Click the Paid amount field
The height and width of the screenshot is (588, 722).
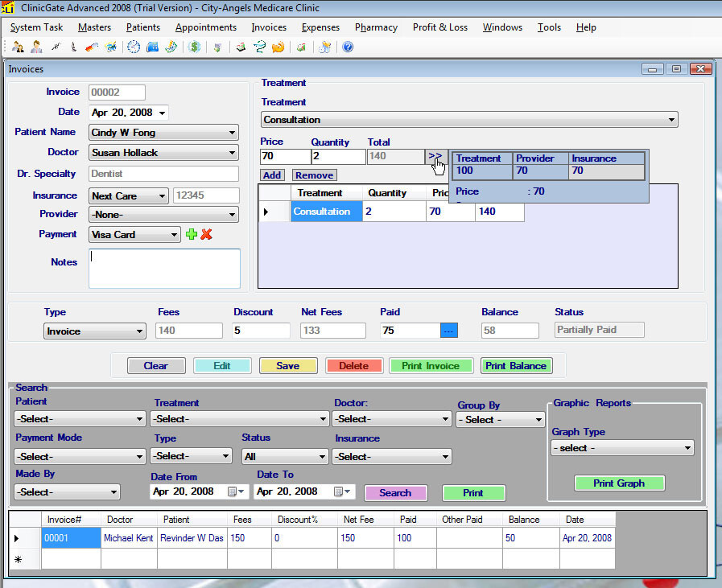[410, 331]
